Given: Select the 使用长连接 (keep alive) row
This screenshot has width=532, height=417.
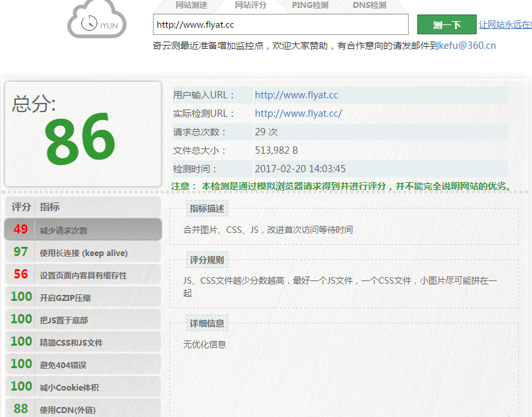Looking at the screenshot, I should 83,252.
